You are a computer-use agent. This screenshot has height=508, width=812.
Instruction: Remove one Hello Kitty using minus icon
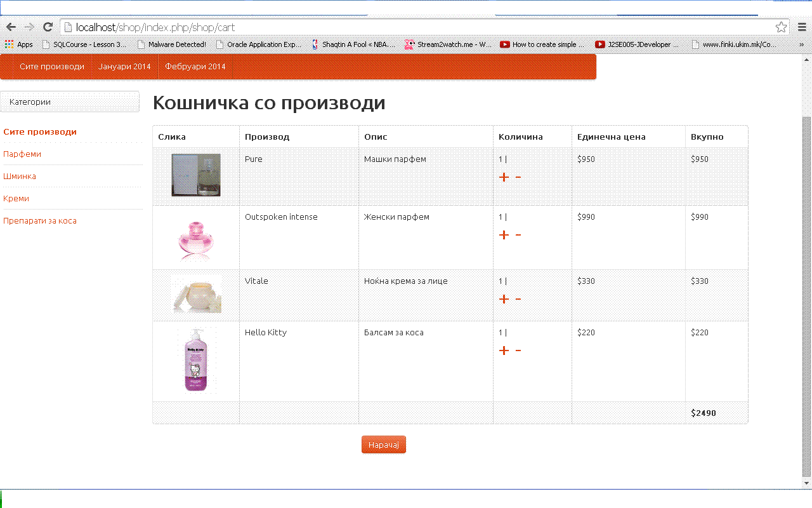click(x=518, y=351)
